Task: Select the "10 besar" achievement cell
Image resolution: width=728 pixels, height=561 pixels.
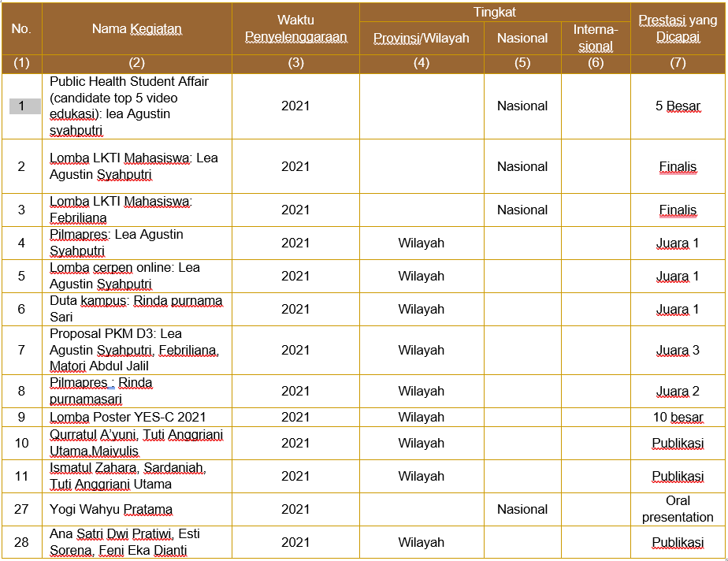Action: coord(678,417)
